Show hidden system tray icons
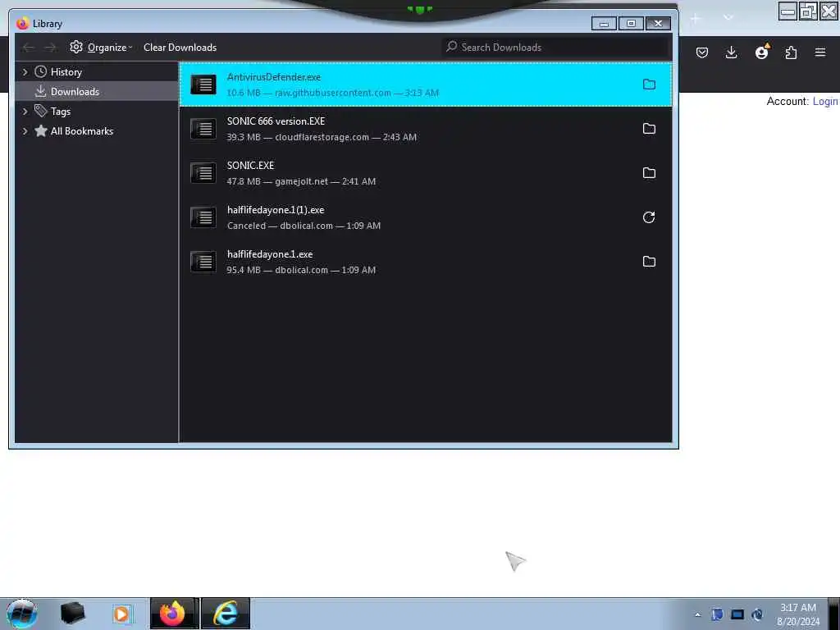 pos(697,614)
